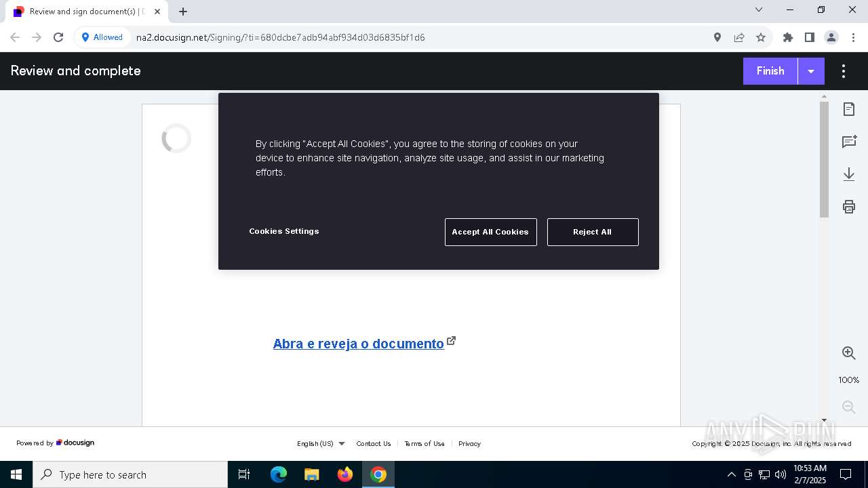Share this page via share icon
The image size is (868, 488).
point(739,37)
